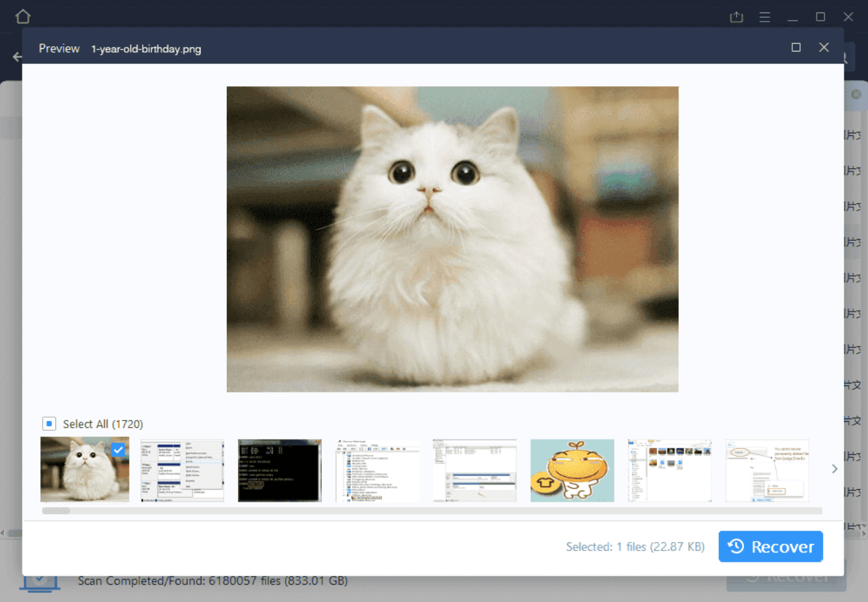Open the share/export icon at top right

click(736, 17)
